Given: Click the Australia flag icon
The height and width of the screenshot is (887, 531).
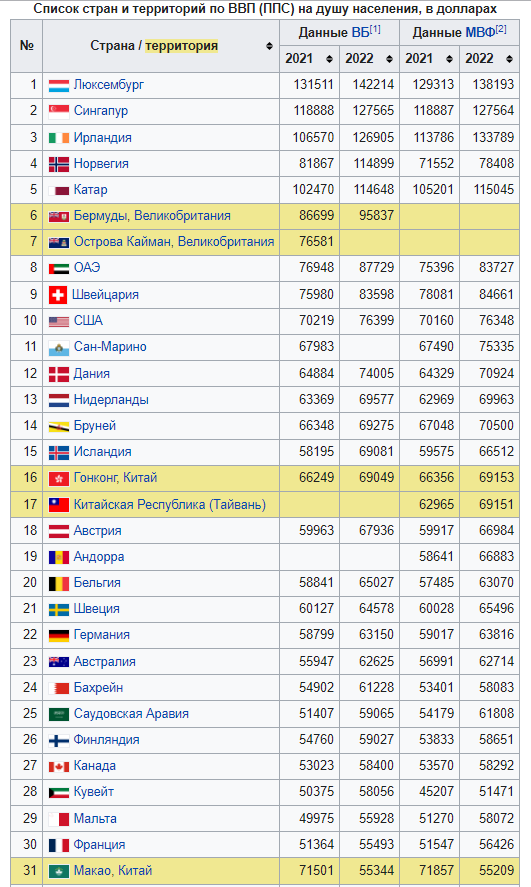Looking at the screenshot, I should pyautogui.click(x=59, y=662).
